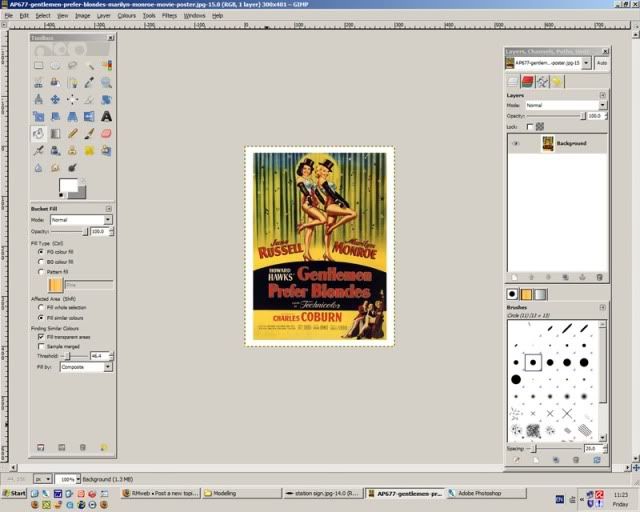Image resolution: width=640 pixels, height=512 pixels.
Task: Select the Select by Colour tool
Action: pyautogui.click(x=106, y=65)
